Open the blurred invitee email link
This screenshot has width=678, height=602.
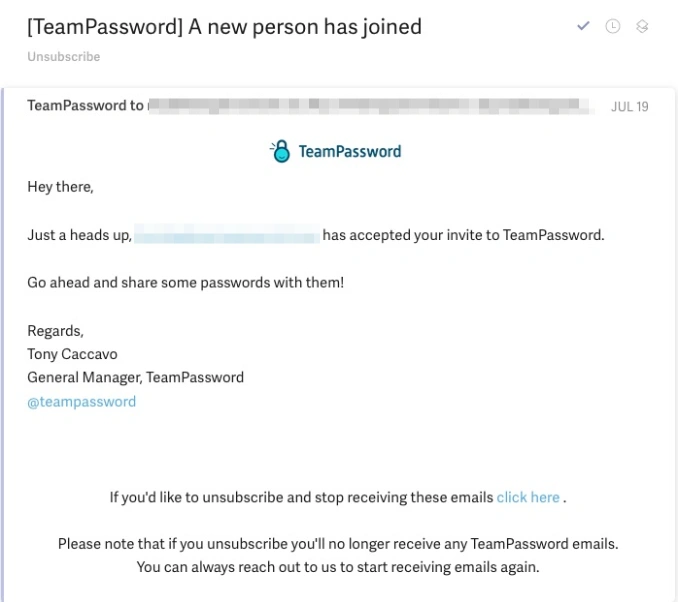click(x=227, y=234)
